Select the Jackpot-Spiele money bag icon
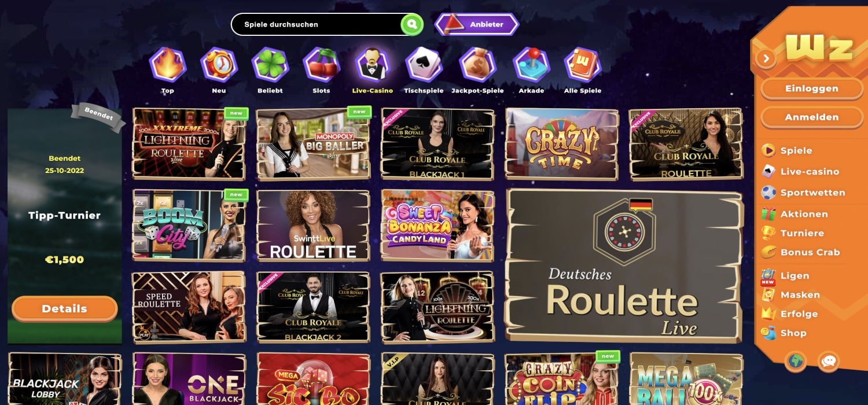Image resolution: width=868 pixels, height=405 pixels. [x=477, y=64]
